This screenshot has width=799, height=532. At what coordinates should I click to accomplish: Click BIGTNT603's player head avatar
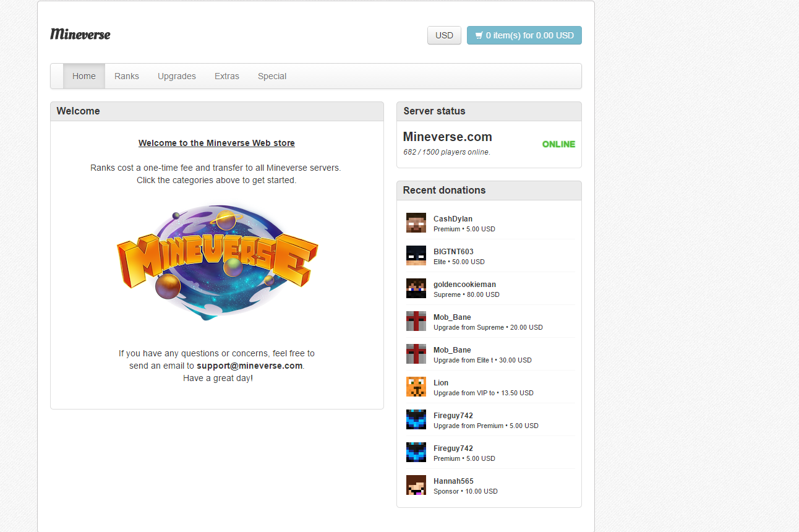(416, 255)
